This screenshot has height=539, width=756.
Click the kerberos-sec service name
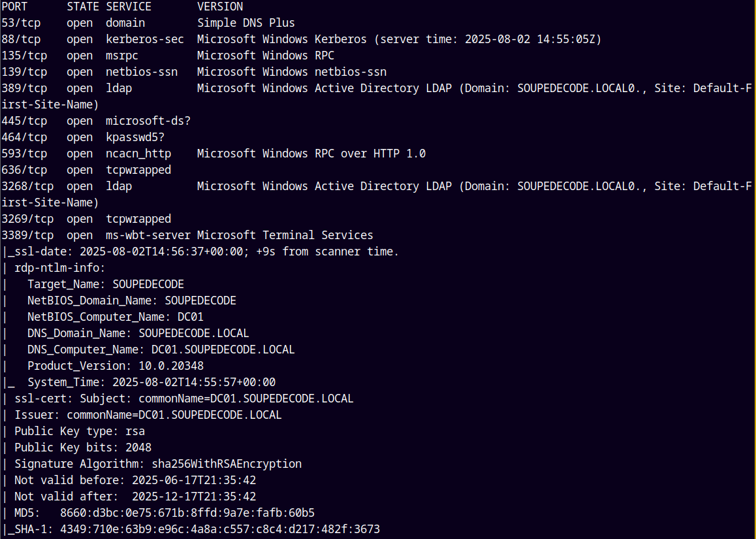pyautogui.click(x=145, y=40)
